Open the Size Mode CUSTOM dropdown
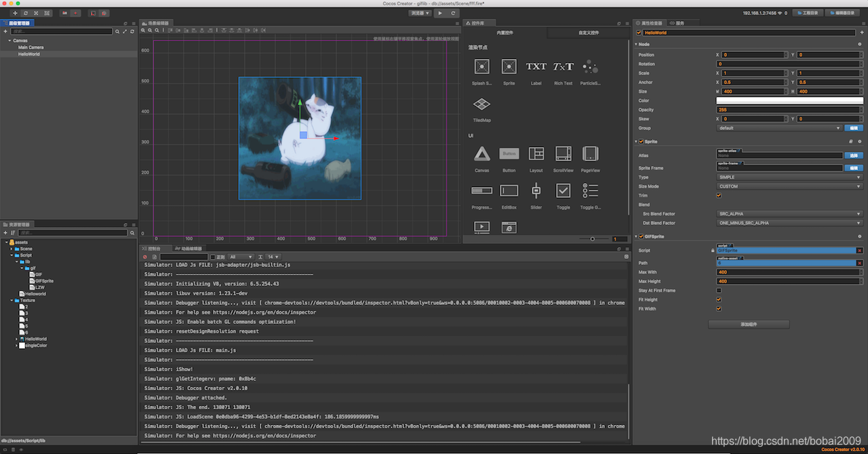 pyautogui.click(x=790, y=186)
